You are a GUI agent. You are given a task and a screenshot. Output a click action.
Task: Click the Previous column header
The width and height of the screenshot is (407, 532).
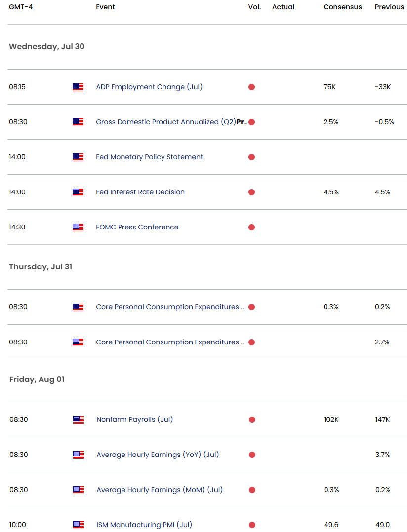[x=389, y=7]
